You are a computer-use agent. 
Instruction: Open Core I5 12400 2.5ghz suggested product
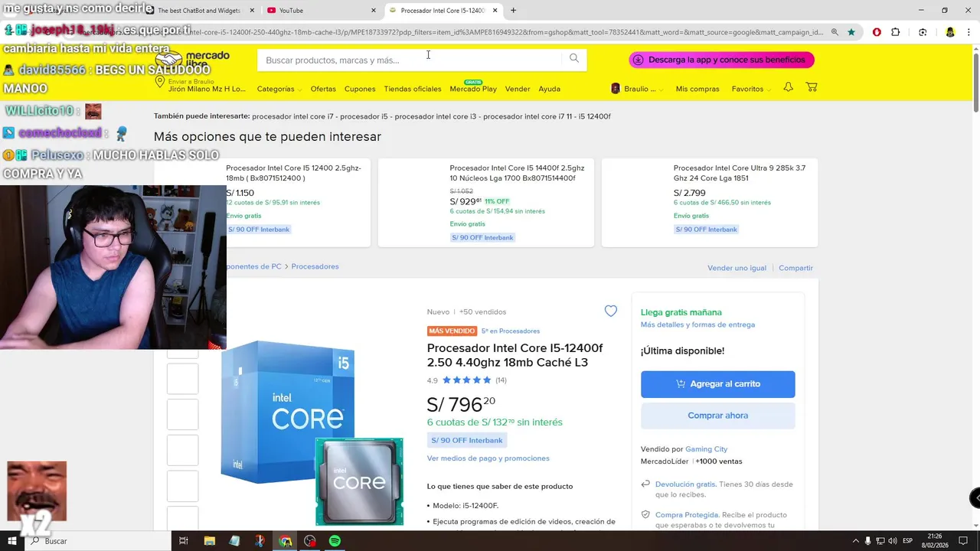point(298,203)
